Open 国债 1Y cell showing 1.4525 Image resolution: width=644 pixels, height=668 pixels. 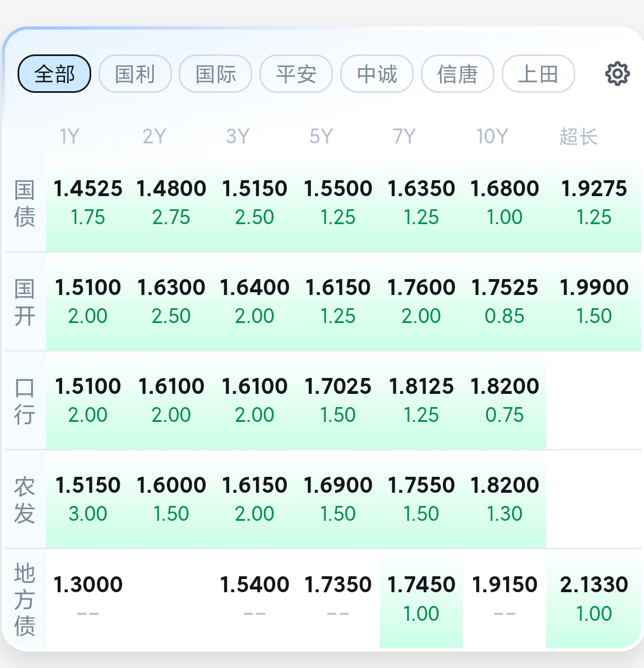[88, 202]
